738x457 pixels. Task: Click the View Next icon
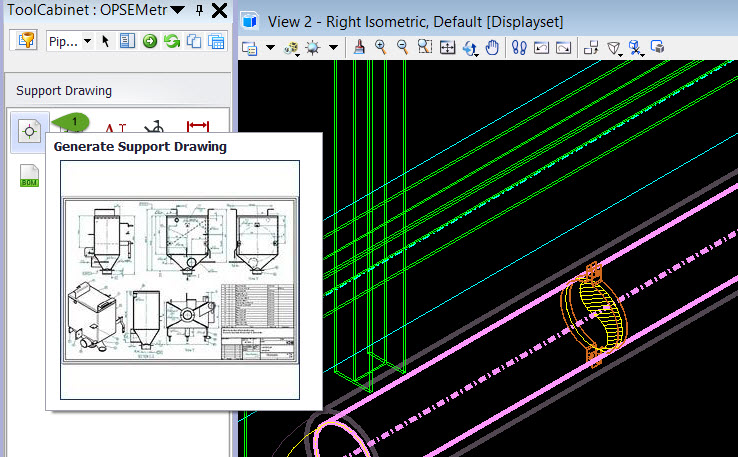click(563, 47)
